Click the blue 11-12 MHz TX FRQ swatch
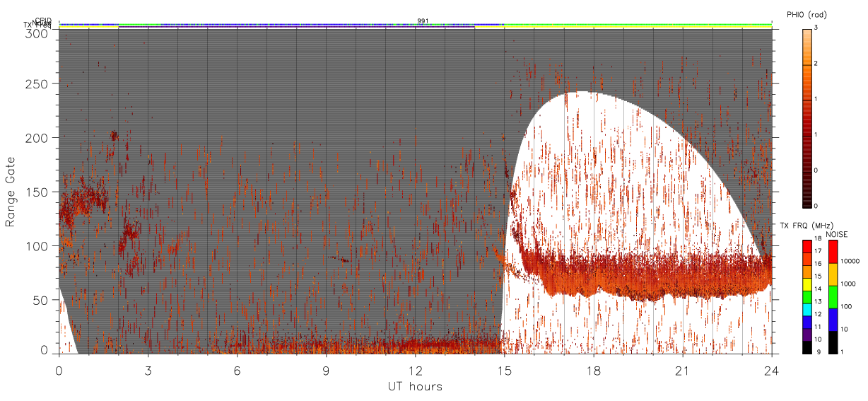Screen dimensions: 868x401 coord(807,322)
